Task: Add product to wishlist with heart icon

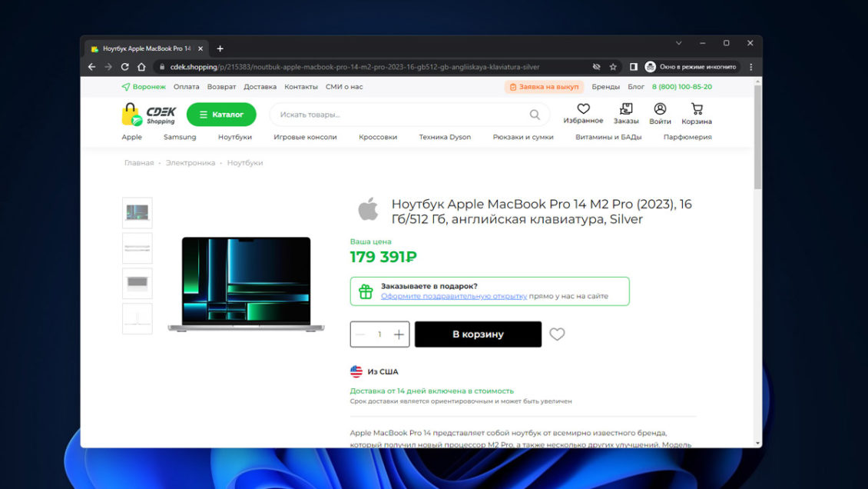Action: coord(557,334)
